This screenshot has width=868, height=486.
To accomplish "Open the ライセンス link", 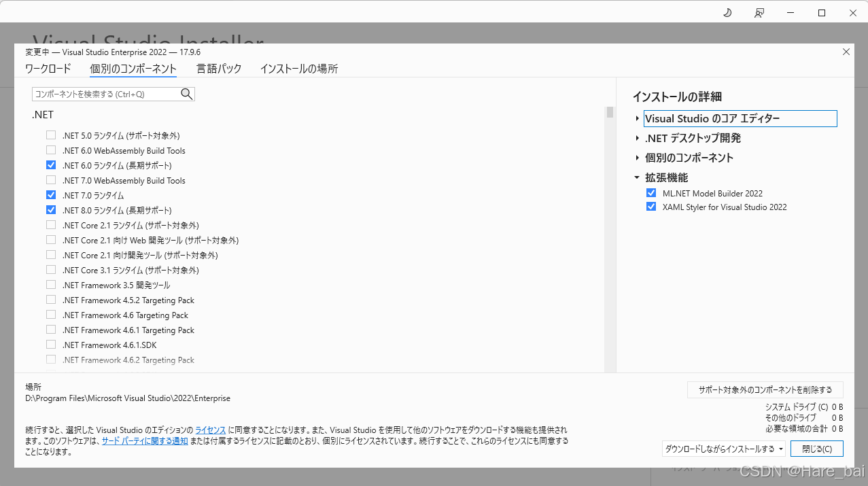I will point(211,430).
